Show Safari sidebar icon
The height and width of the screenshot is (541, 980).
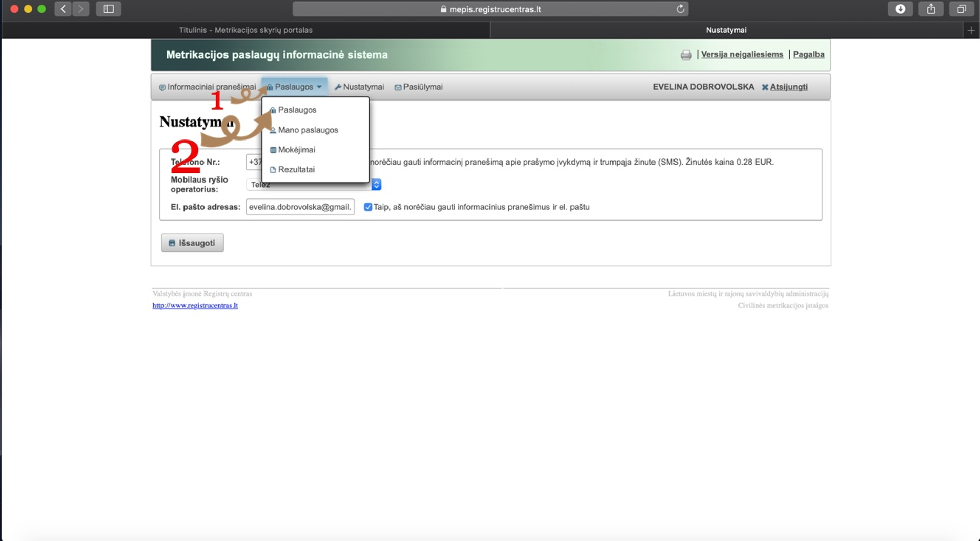tap(109, 9)
